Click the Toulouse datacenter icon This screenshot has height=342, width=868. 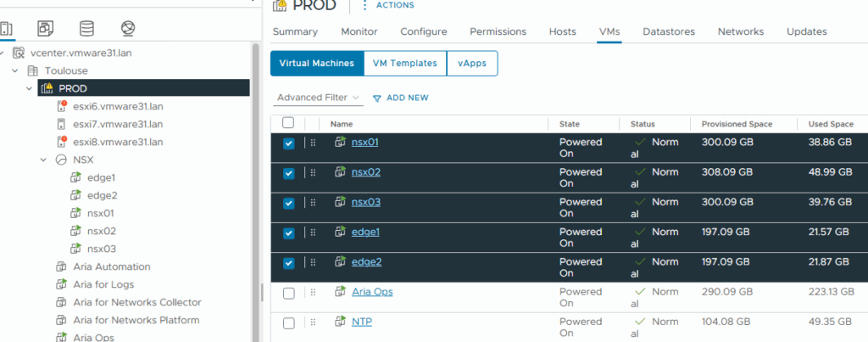point(33,71)
